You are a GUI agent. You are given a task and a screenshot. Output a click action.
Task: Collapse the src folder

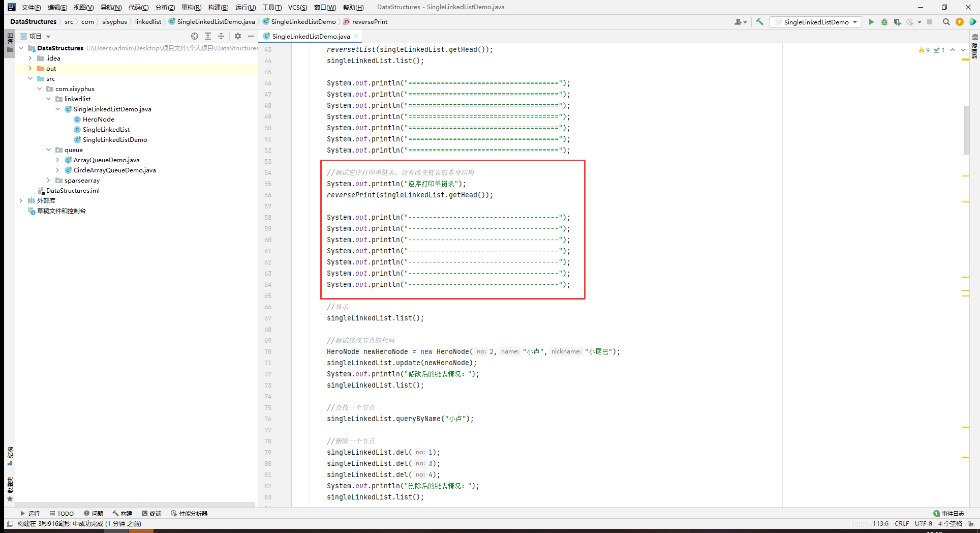click(30, 78)
